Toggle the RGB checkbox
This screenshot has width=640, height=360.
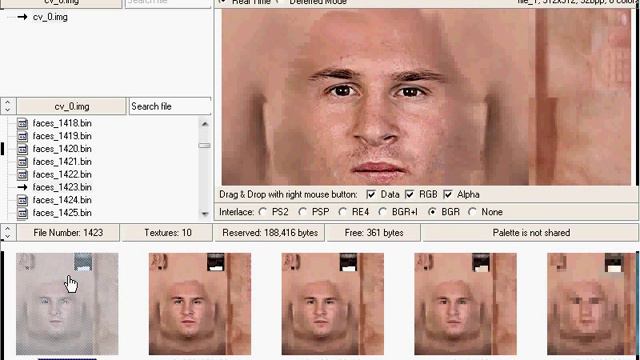click(409, 195)
